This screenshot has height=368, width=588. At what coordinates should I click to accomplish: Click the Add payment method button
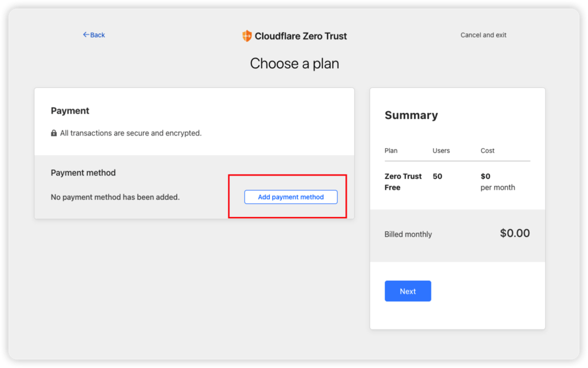290,197
